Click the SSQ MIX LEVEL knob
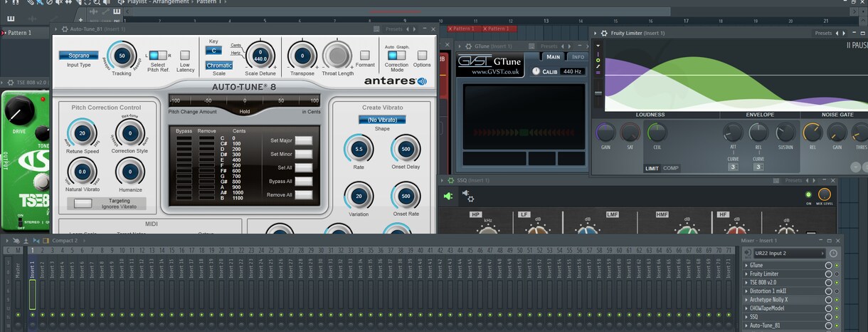This screenshot has width=868, height=332. (825, 194)
